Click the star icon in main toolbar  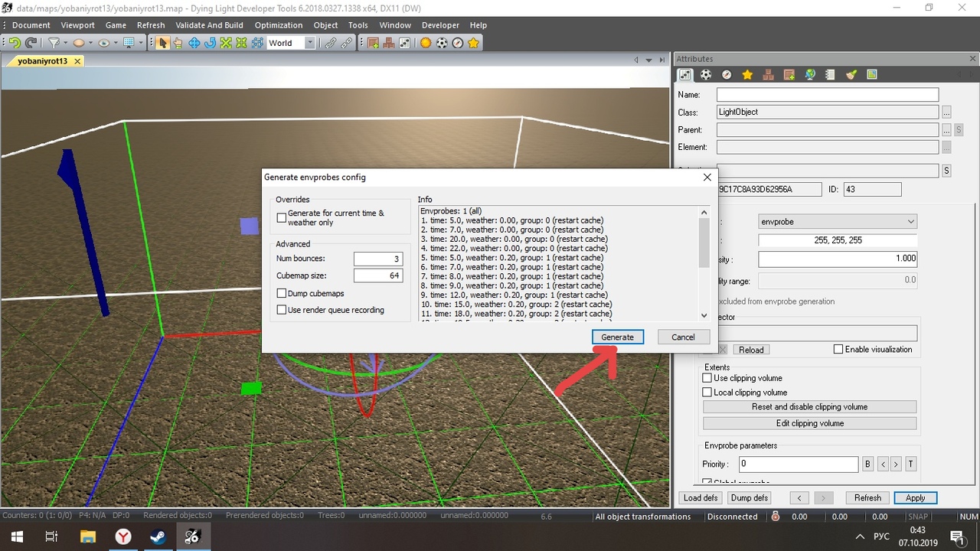tap(474, 43)
